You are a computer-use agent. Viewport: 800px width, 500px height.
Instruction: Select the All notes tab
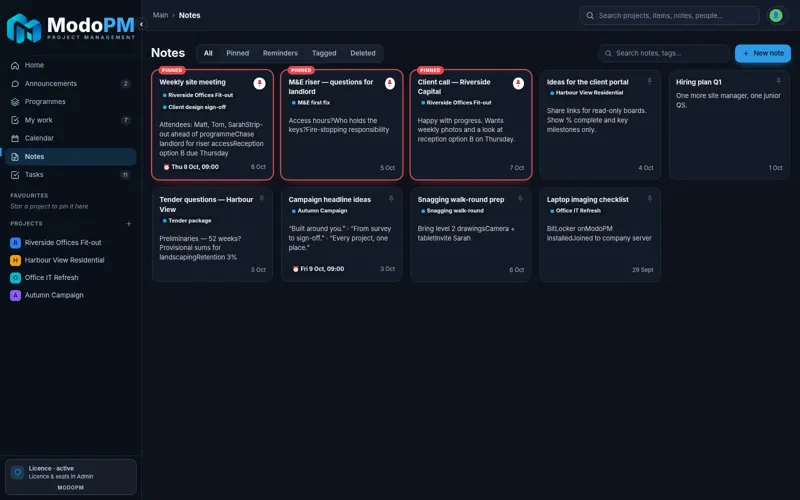click(x=208, y=53)
